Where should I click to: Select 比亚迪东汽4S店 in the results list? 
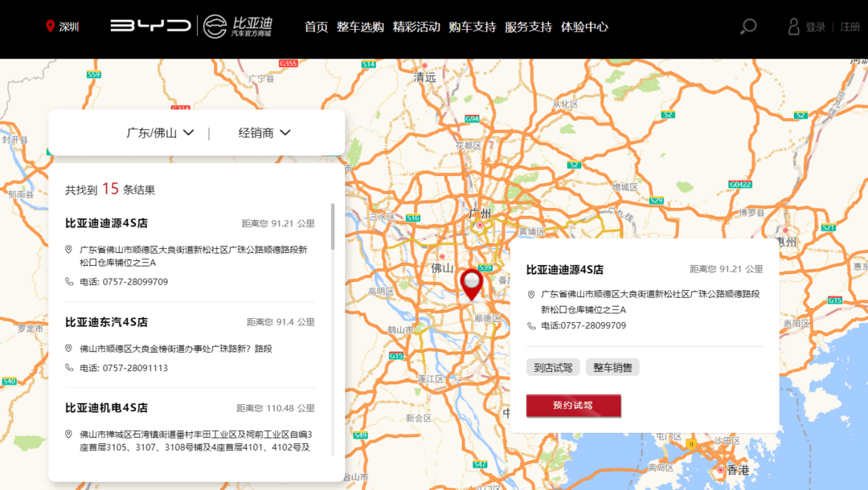tap(106, 322)
